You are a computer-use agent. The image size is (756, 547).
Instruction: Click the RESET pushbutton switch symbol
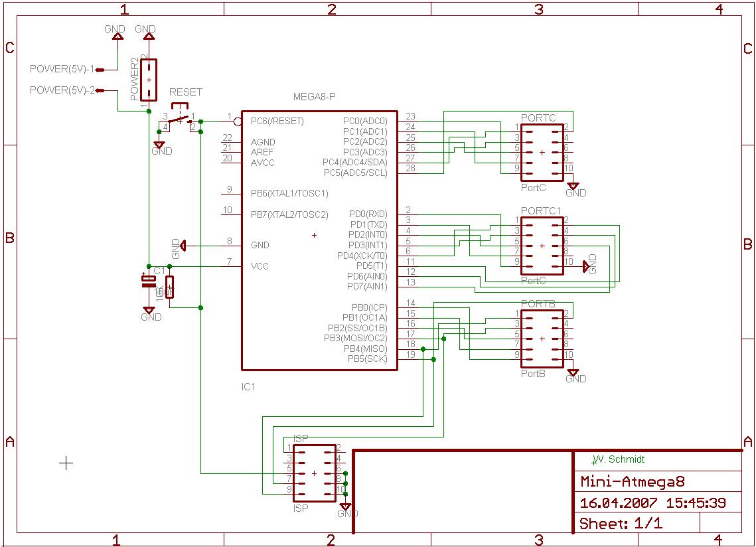[x=178, y=120]
